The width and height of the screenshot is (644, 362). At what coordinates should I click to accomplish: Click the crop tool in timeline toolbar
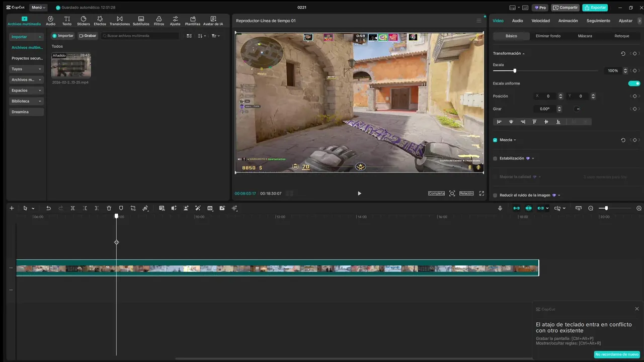(133, 208)
